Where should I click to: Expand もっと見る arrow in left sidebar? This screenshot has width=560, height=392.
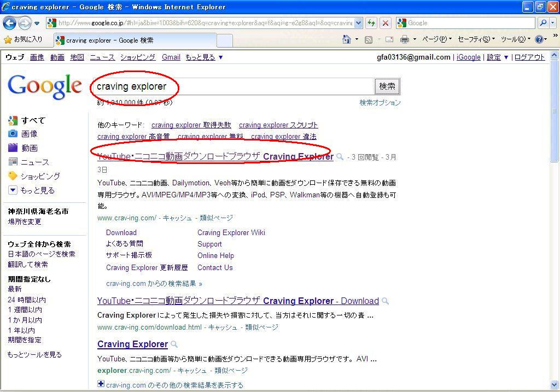coord(13,190)
